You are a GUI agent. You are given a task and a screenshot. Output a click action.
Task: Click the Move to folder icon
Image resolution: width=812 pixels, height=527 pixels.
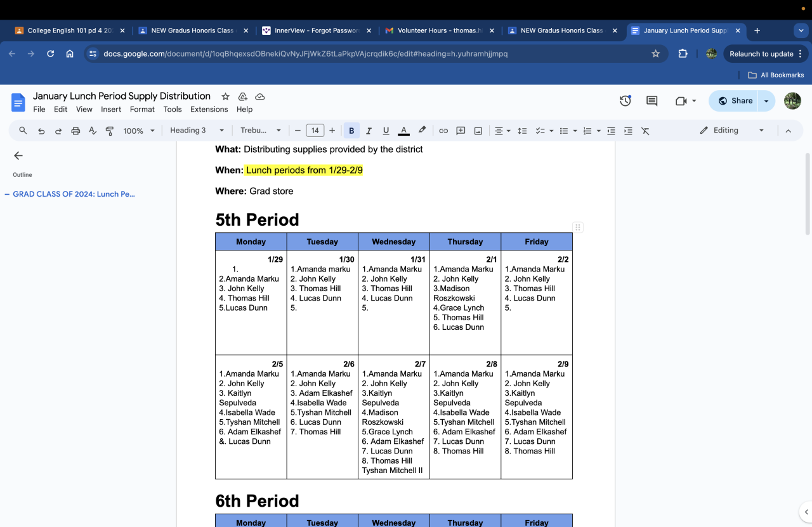242,96
